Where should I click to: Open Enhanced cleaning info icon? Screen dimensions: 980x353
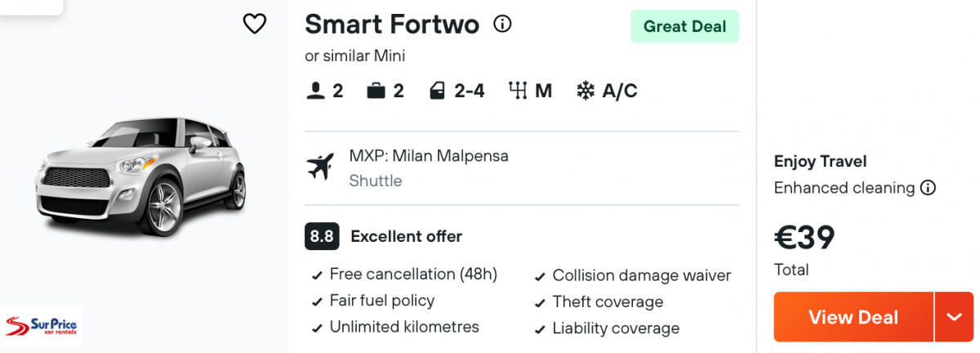pyautogui.click(x=928, y=188)
